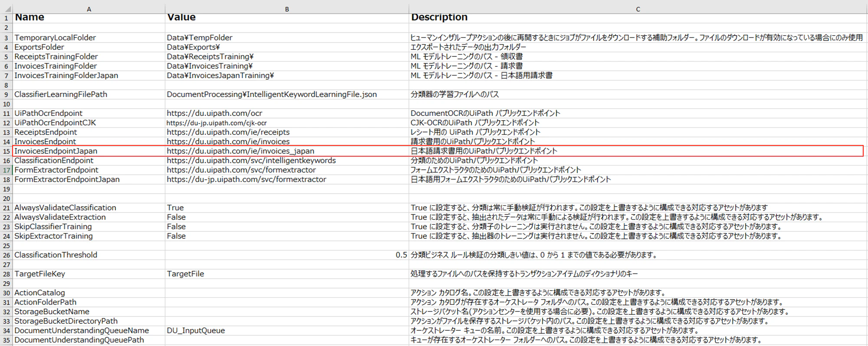Image resolution: width=868 pixels, height=346 pixels.
Task: Select the StorageBucketName cell
Action: click(x=89, y=312)
